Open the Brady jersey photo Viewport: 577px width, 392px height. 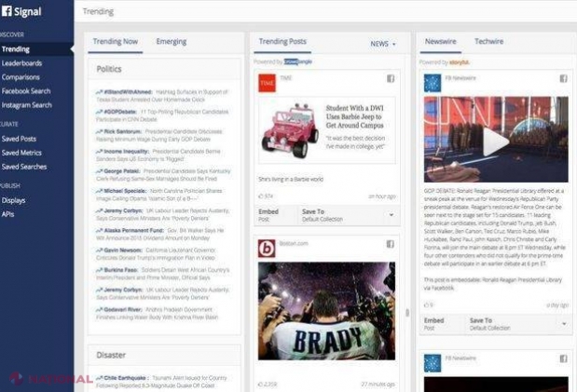click(x=327, y=311)
